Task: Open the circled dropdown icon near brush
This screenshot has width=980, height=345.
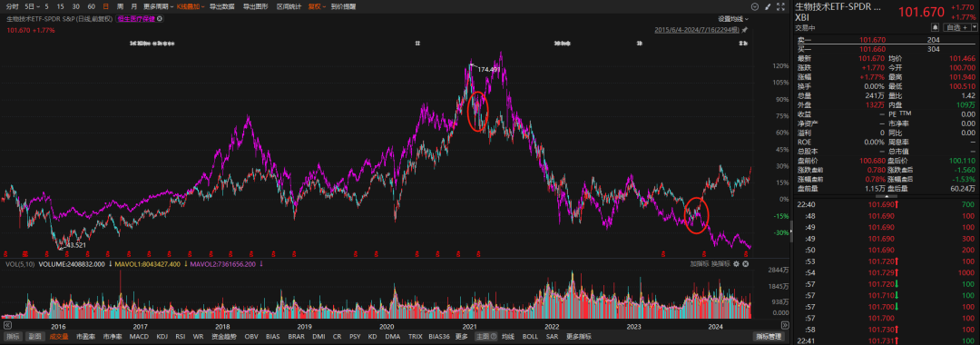Action: coord(754,7)
